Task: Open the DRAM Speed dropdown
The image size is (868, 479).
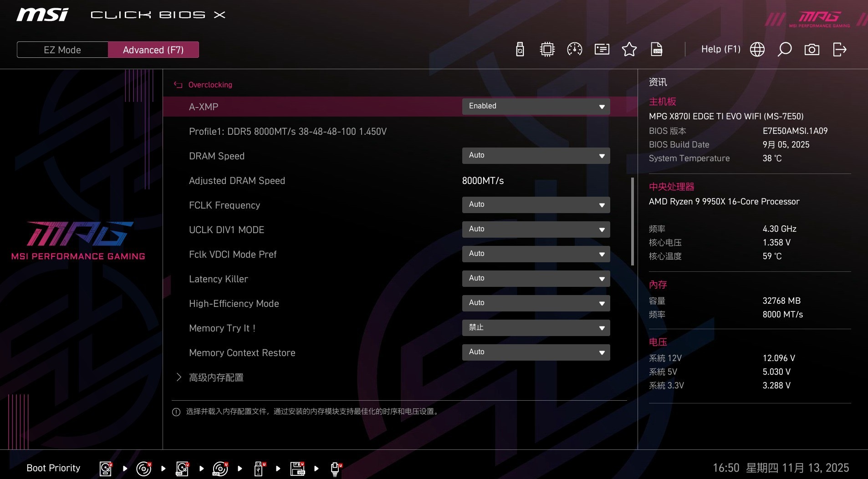Action: (x=536, y=155)
